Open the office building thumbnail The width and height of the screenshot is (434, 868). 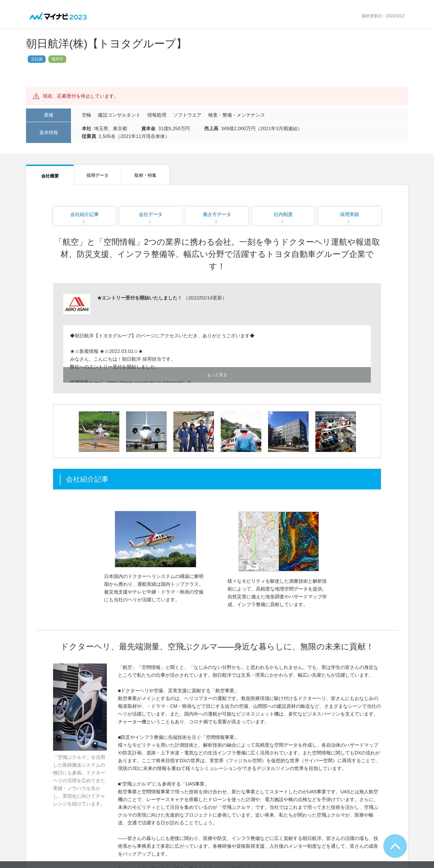[x=288, y=431]
